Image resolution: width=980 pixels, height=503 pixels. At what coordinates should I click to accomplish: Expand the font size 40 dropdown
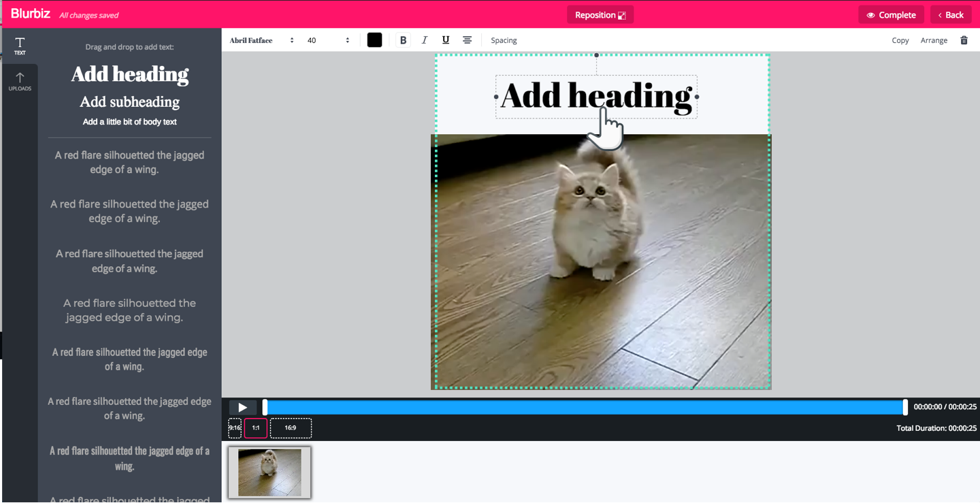[328, 40]
